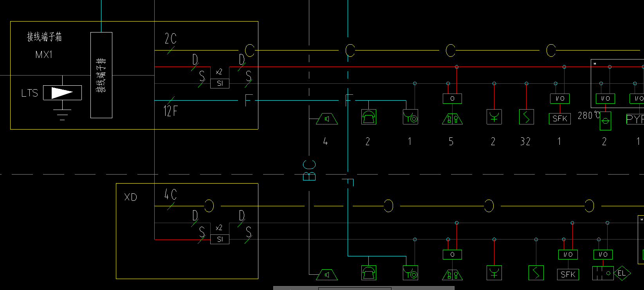Screen dimensions: 644x290
Task: Select the fire telephone symbol in MX1 circuit
Action: tap(369, 117)
